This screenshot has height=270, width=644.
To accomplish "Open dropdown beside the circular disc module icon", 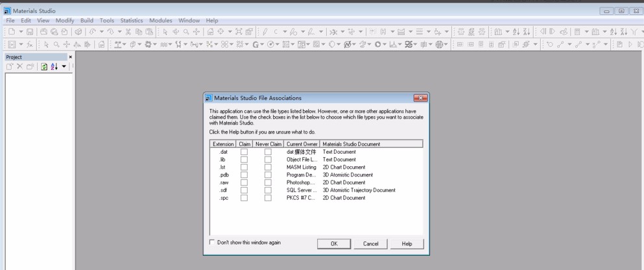I will (278, 44).
